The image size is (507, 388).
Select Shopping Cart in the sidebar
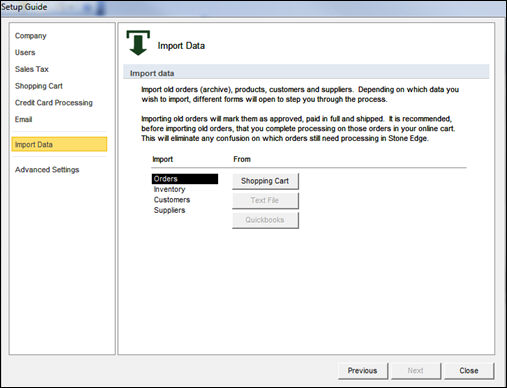click(39, 86)
